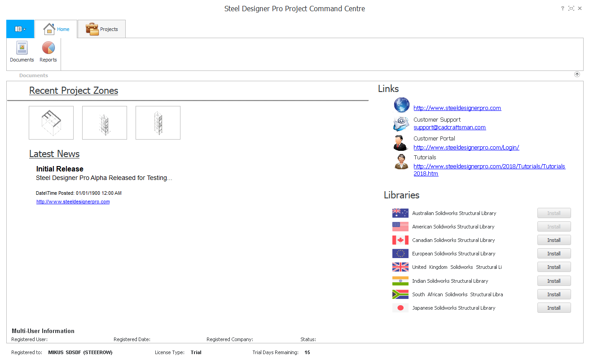Click the South African flag icon

pyautogui.click(x=400, y=294)
